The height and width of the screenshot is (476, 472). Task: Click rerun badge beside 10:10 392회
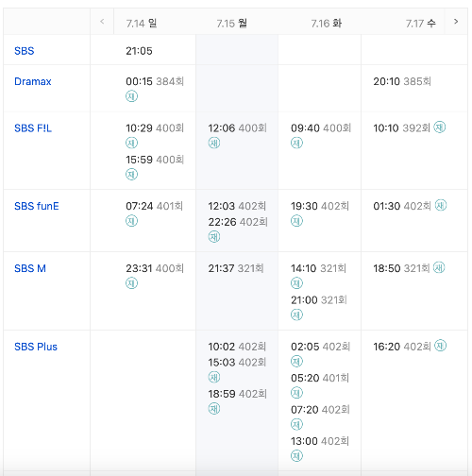440,127
